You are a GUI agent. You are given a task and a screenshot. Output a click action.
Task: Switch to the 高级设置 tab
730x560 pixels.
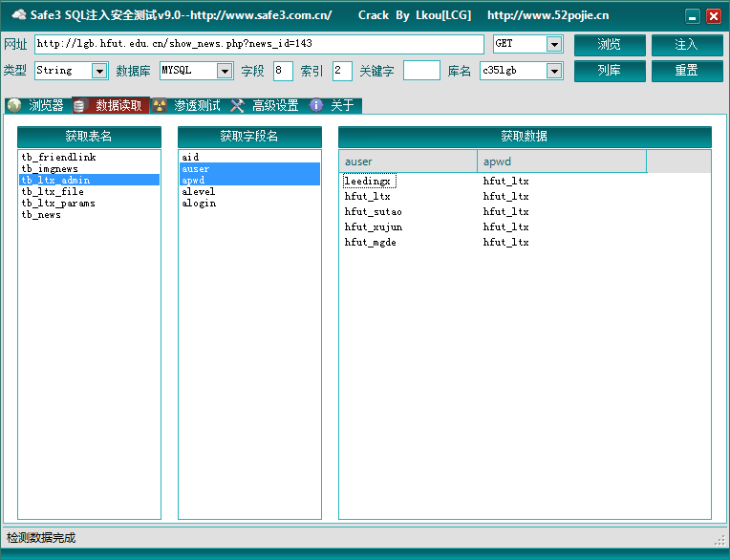[268, 106]
